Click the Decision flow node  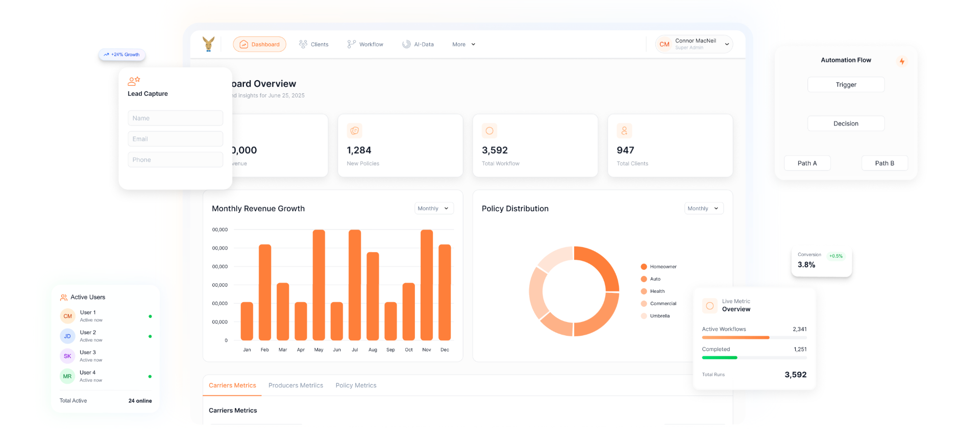point(846,123)
